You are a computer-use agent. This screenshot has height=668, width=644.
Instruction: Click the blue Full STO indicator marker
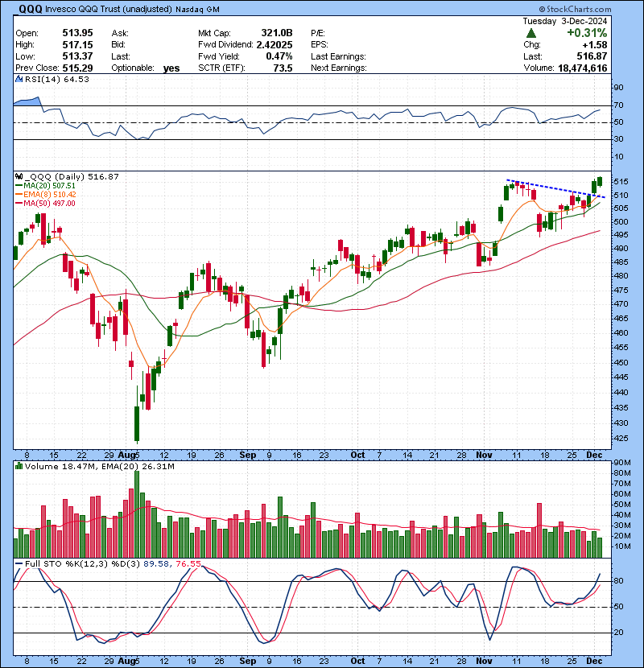[18, 563]
